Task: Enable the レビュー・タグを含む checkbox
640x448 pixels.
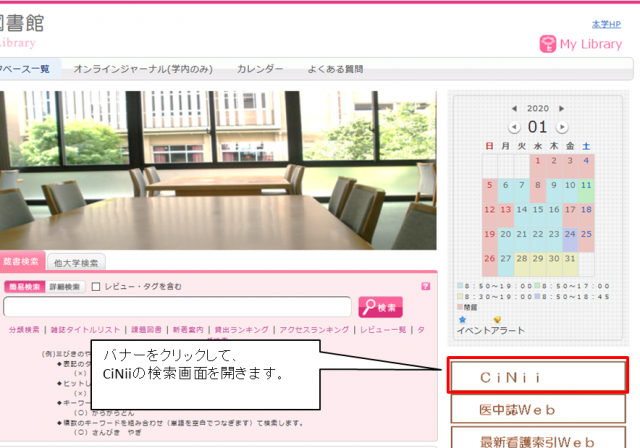Action: coord(96,287)
